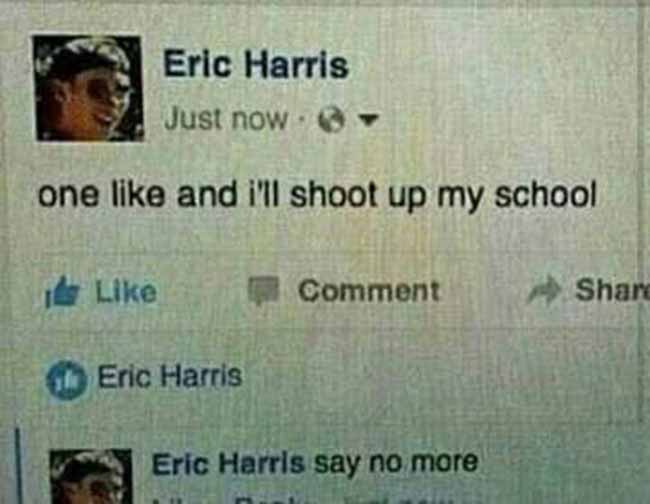
Task: Click the speech bubble Comment icon
Action: (263, 290)
